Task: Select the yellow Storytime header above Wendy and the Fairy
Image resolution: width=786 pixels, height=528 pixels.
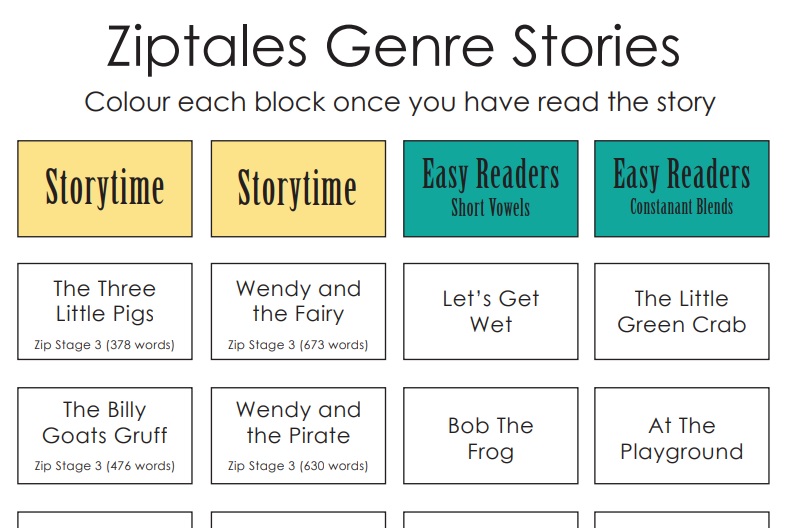Action: (x=298, y=188)
